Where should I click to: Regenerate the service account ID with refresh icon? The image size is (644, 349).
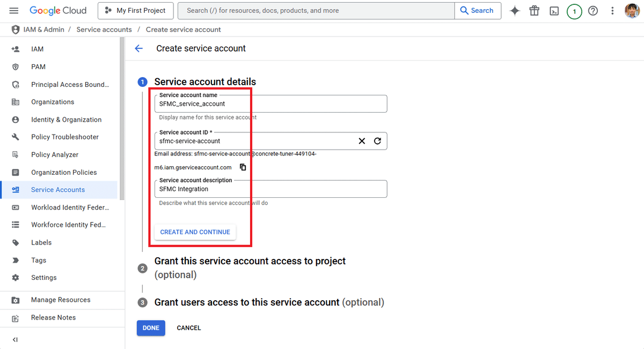[377, 141]
